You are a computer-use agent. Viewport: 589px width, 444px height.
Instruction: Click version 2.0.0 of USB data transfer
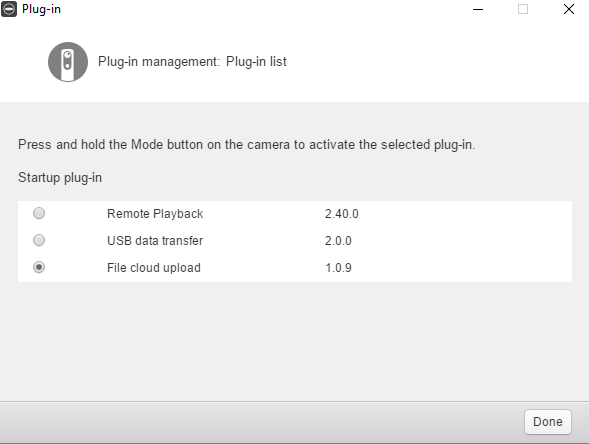(x=338, y=240)
